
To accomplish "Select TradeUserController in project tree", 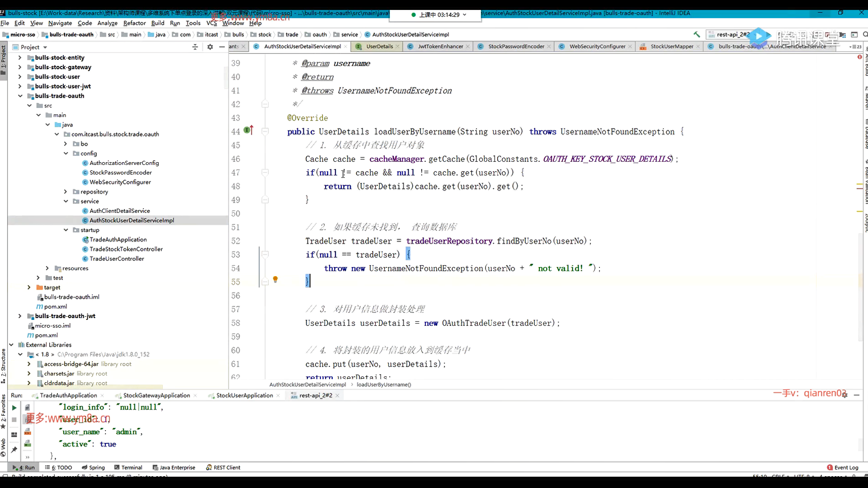I will (x=117, y=259).
